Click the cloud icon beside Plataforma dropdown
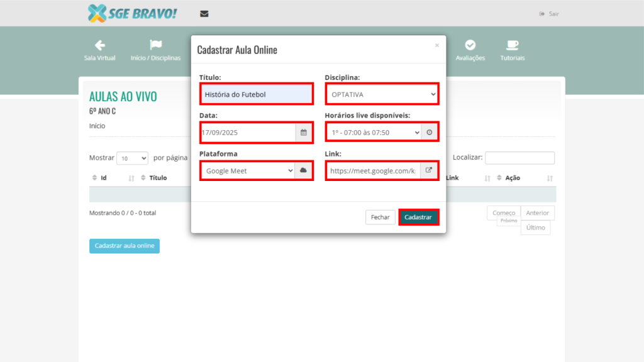644x362 pixels. coord(304,170)
